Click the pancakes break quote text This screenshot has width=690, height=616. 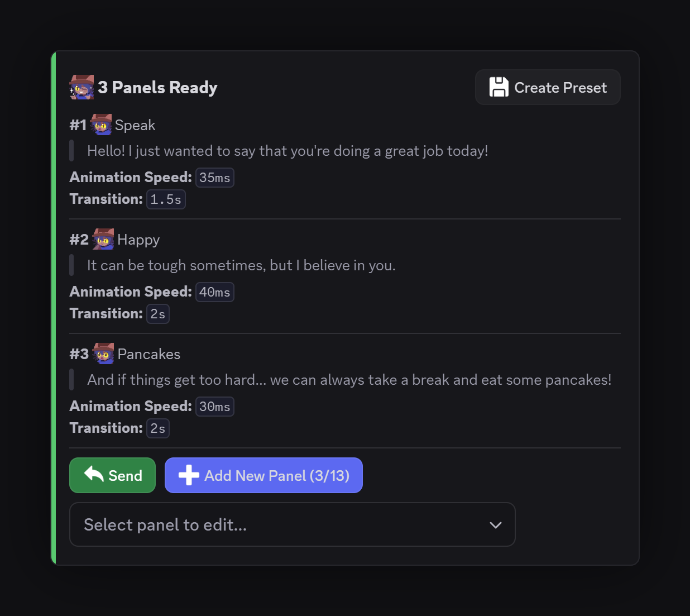click(349, 380)
